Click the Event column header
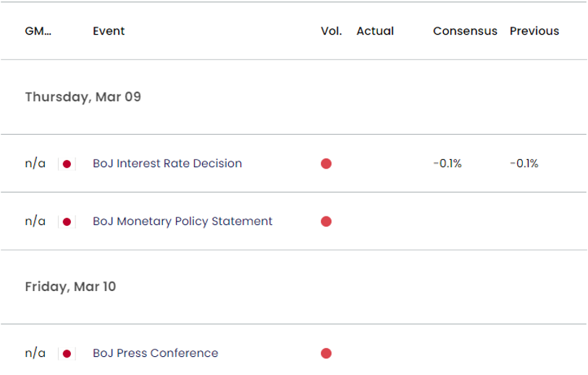This screenshot has height=375, width=588. (109, 31)
